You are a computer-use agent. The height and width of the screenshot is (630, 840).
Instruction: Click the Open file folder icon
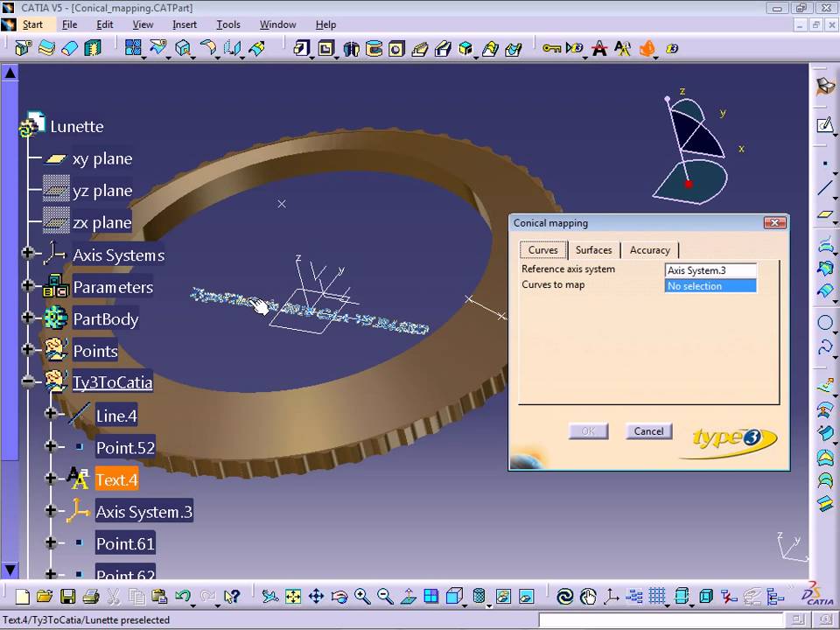(45, 596)
